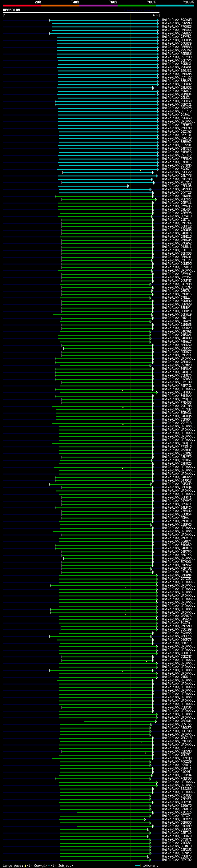
Task: Select UniRef100_C4JMJ1 hit
Action: 176,247
